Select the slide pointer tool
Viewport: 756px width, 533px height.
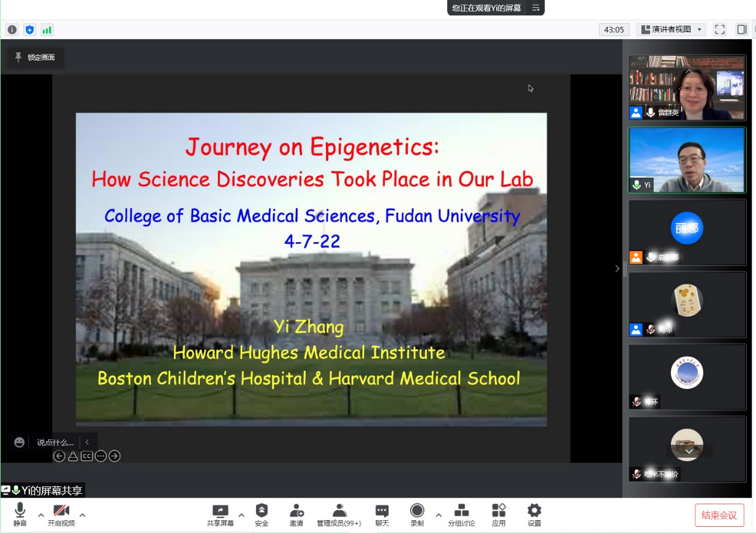tap(73, 456)
